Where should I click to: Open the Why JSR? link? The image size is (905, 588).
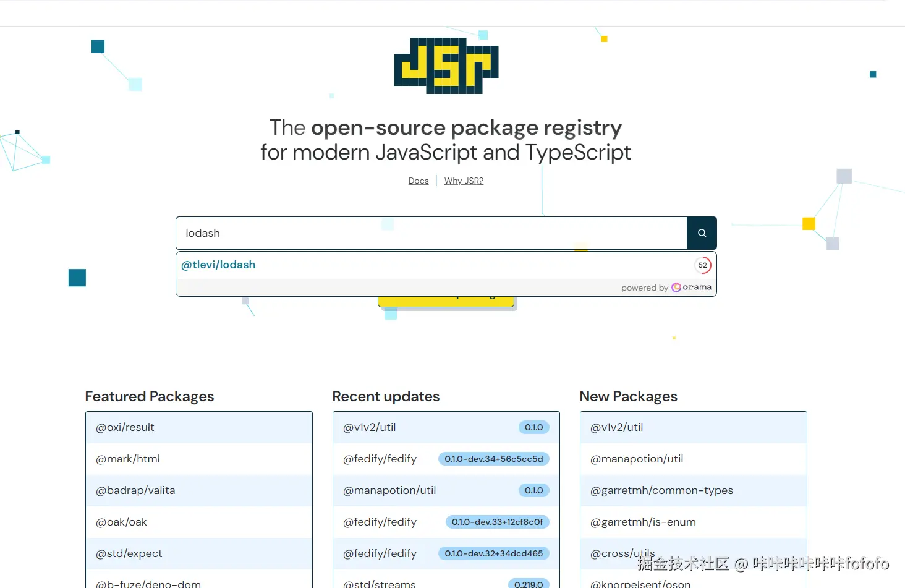[464, 181]
